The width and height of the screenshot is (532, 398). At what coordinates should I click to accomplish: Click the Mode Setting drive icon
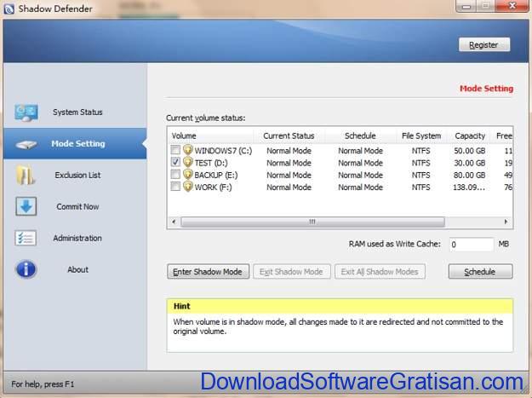(26, 144)
